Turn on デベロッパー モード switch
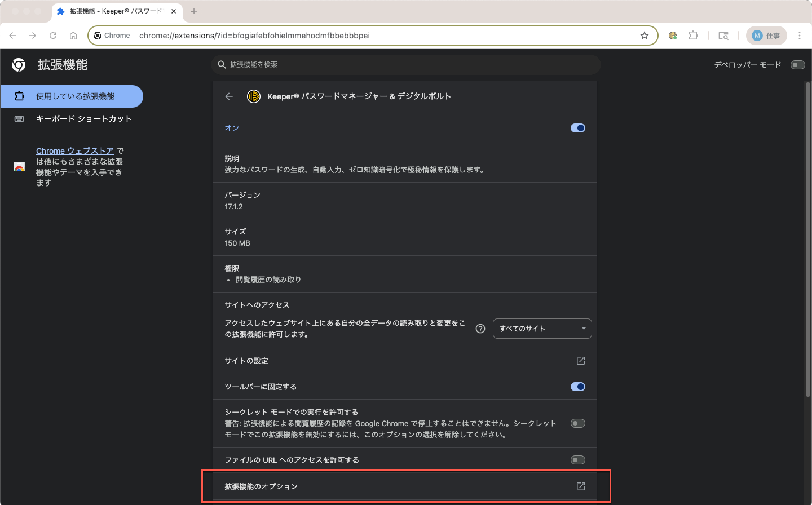The width and height of the screenshot is (812, 505). [x=797, y=65]
